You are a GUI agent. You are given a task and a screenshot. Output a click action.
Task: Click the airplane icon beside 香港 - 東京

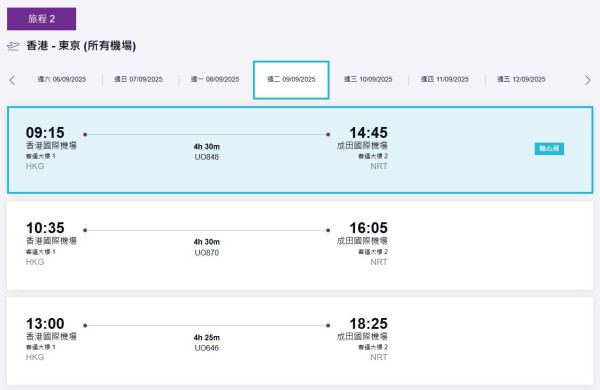[13, 46]
